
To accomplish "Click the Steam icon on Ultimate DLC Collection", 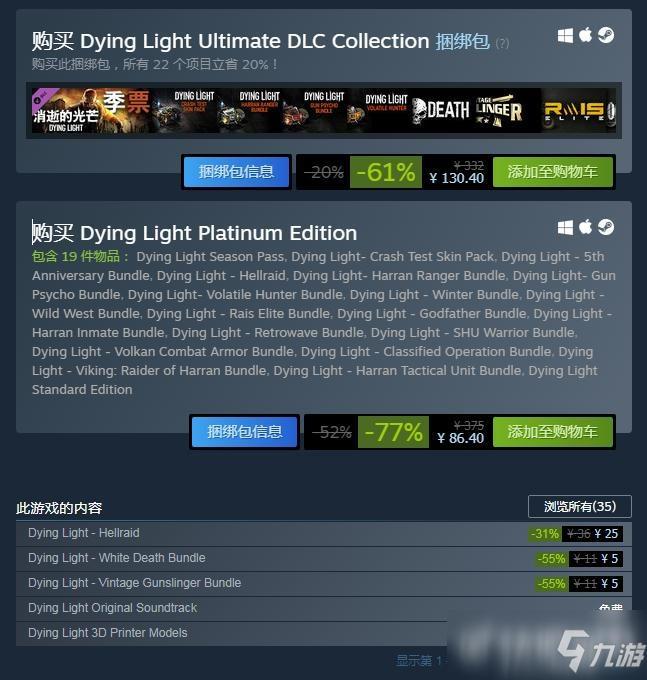I will [x=606, y=35].
